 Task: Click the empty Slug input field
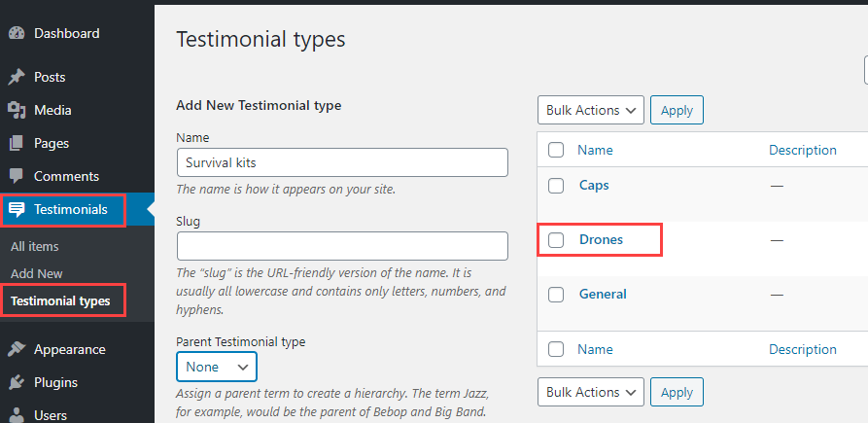(x=342, y=246)
